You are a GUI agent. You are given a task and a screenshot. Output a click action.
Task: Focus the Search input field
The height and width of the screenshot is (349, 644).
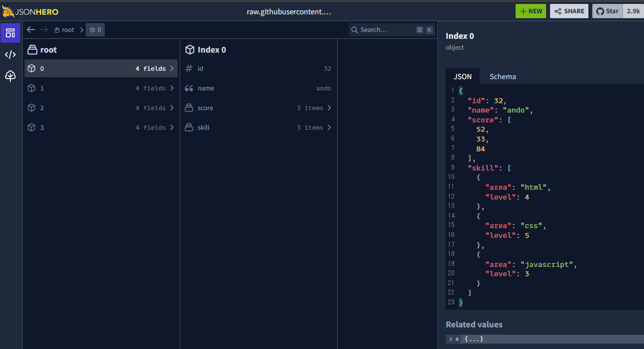click(x=392, y=29)
